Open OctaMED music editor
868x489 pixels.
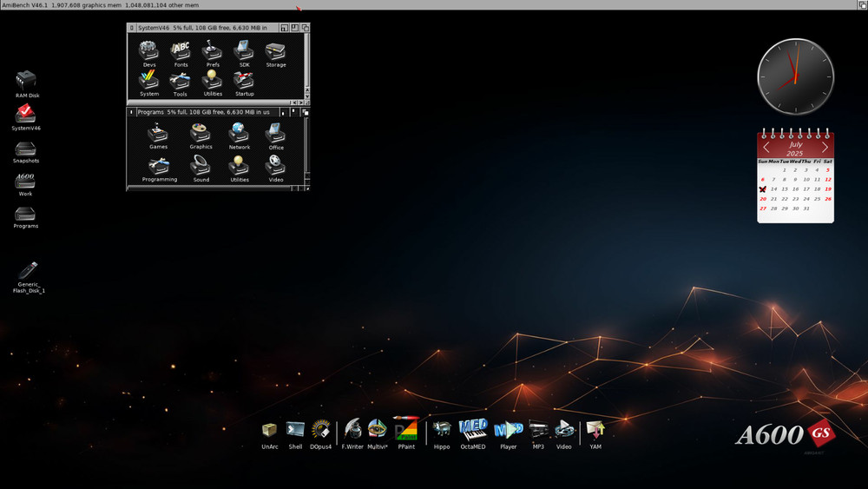coord(473,429)
